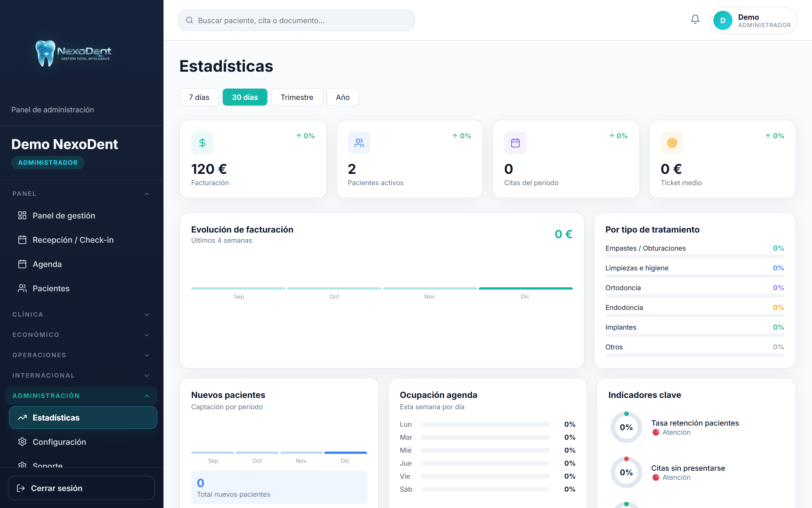812x508 pixels.
Task: Expand the CLÍNICA sidebar section
Action: 81,314
